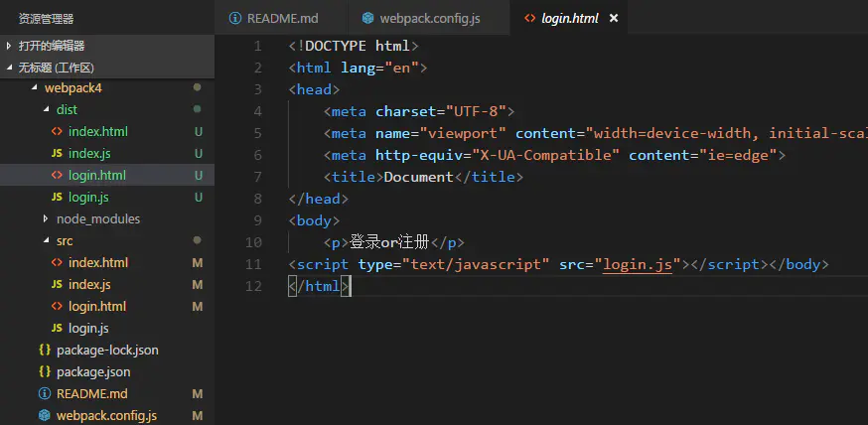This screenshot has height=425, width=868.
Task: Open webpack.config.js in the file tree
Action: (x=107, y=416)
